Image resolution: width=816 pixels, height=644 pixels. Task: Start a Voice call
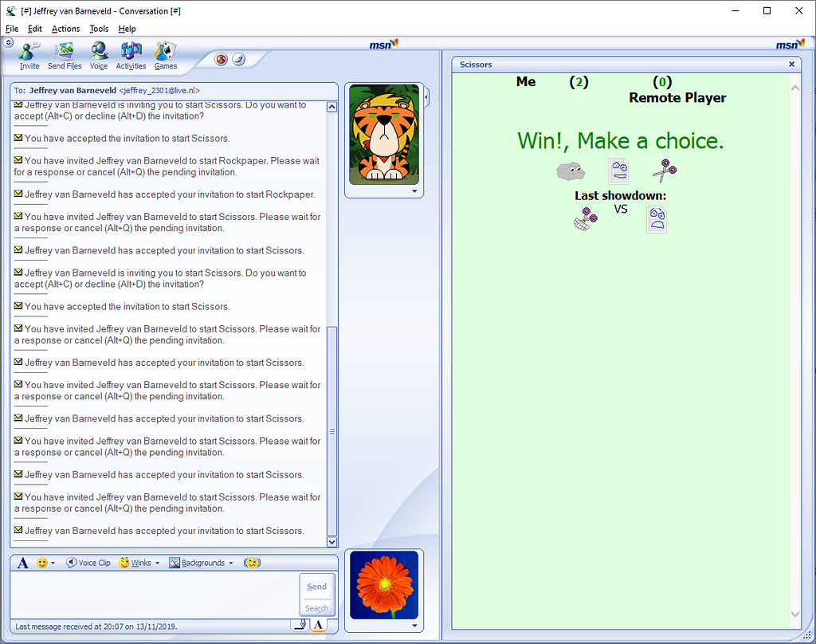pyautogui.click(x=99, y=56)
